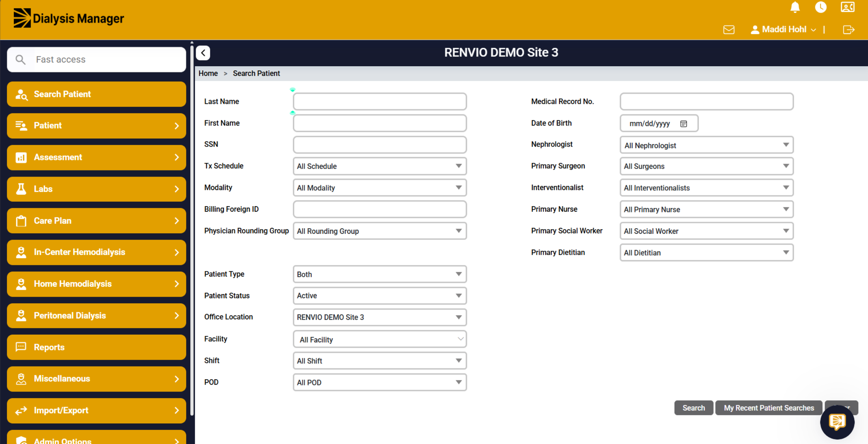Open the chat support bubble icon

(x=837, y=422)
